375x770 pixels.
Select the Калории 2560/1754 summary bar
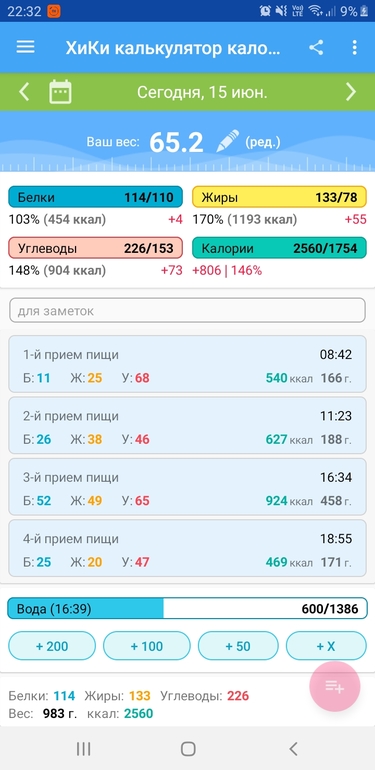click(x=279, y=248)
